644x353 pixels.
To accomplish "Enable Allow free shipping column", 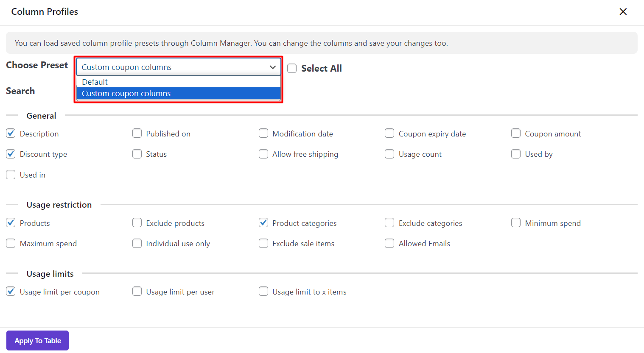I will (263, 154).
